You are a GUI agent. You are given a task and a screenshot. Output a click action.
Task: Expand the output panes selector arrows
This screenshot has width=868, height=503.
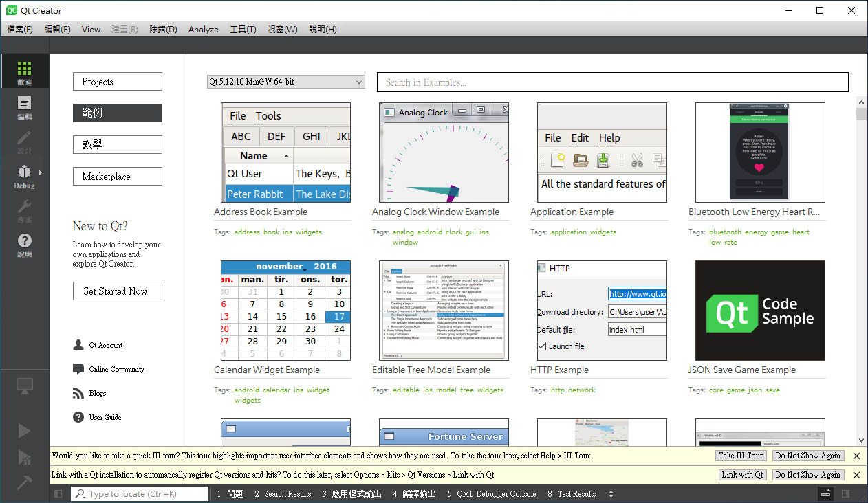tap(611, 494)
